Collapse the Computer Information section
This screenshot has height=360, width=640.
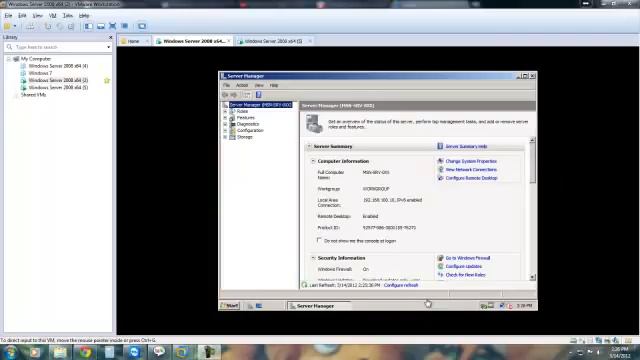[x=313, y=161]
